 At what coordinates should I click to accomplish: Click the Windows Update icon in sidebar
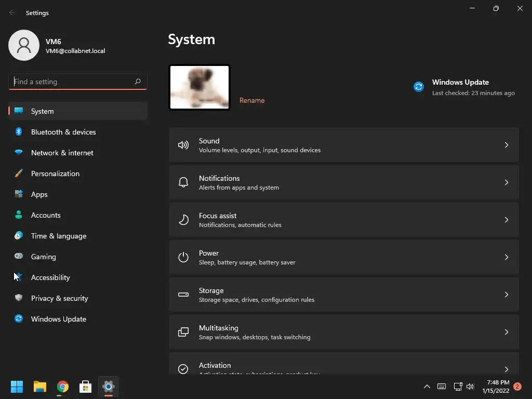pyautogui.click(x=19, y=318)
